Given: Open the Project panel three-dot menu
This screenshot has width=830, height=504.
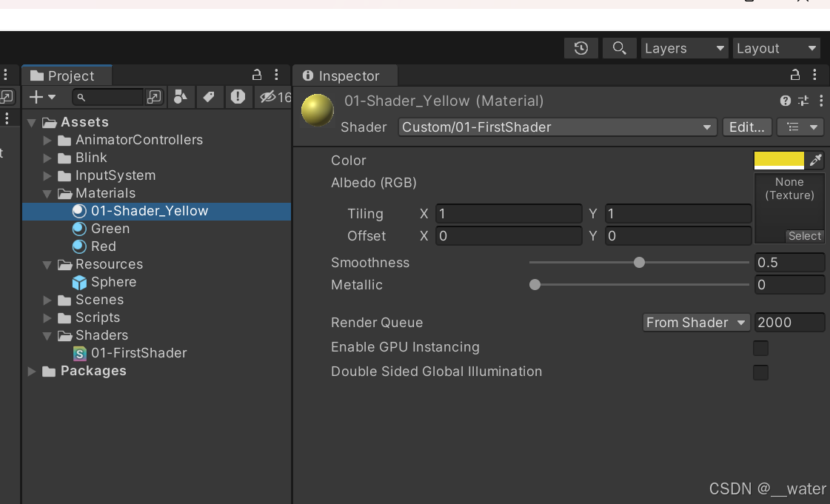Looking at the screenshot, I should pyautogui.click(x=276, y=75).
